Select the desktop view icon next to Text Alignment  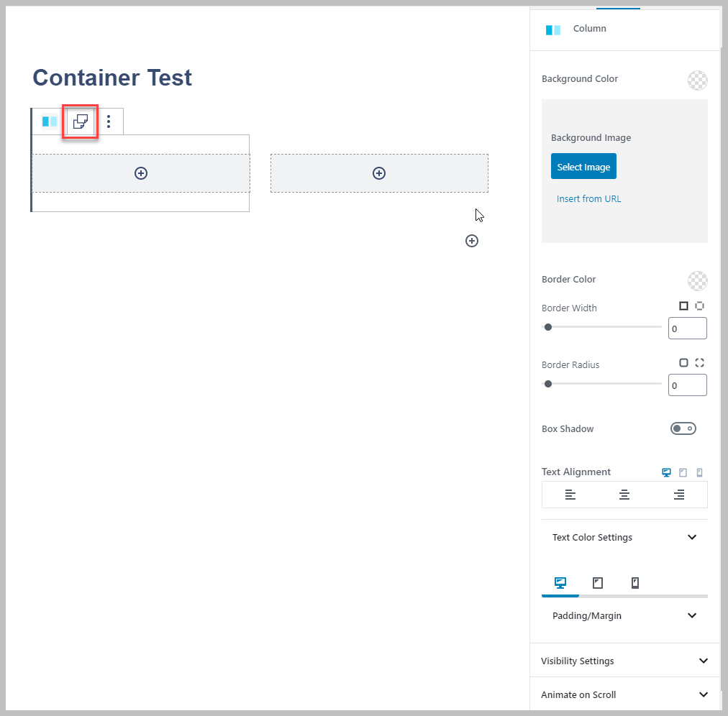coord(665,472)
